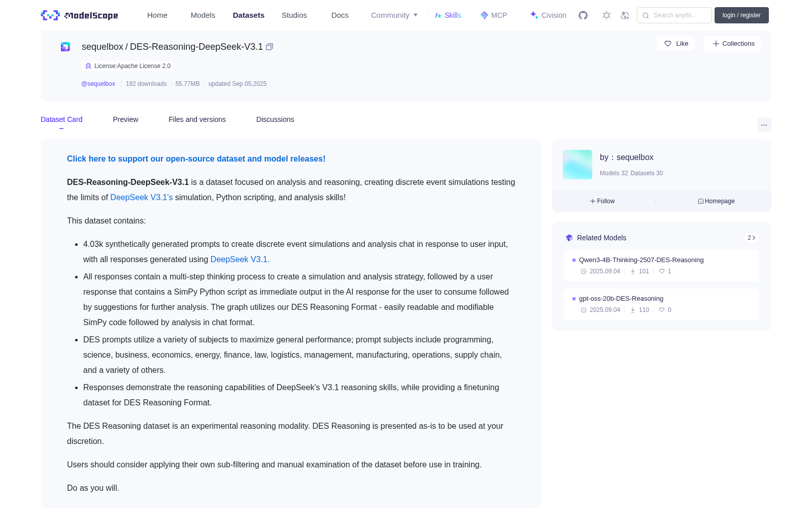Go to the Home page

[157, 15]
